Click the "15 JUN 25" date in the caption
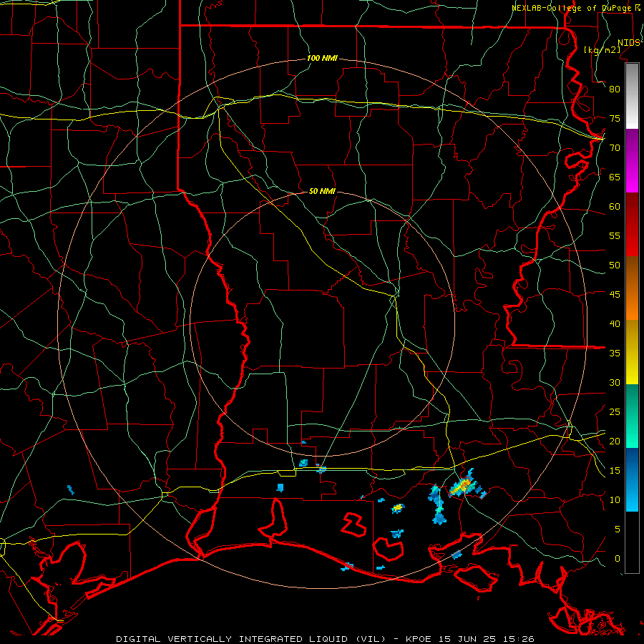The height and width of the screenshot is (644, 644). [x=468, y=639]
